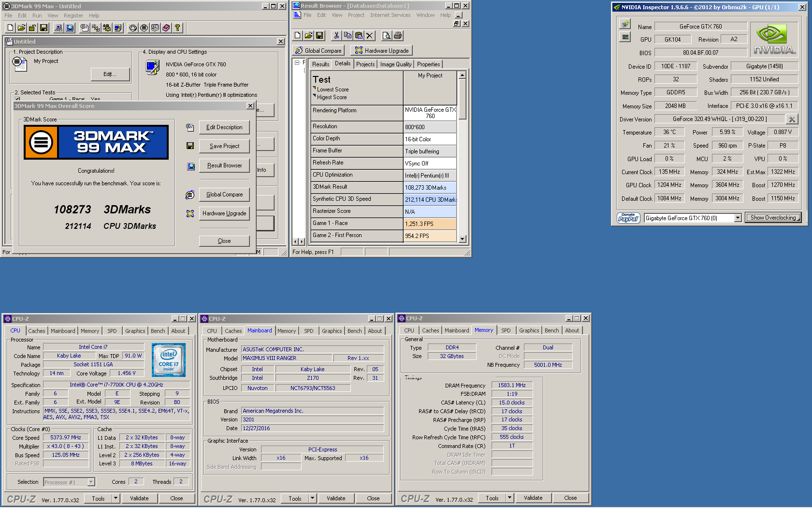This screenshot has height=508, width=812.
Task: Close the 3DMark Overall Score dialog via Close button
Action: [x=224, y=241]
